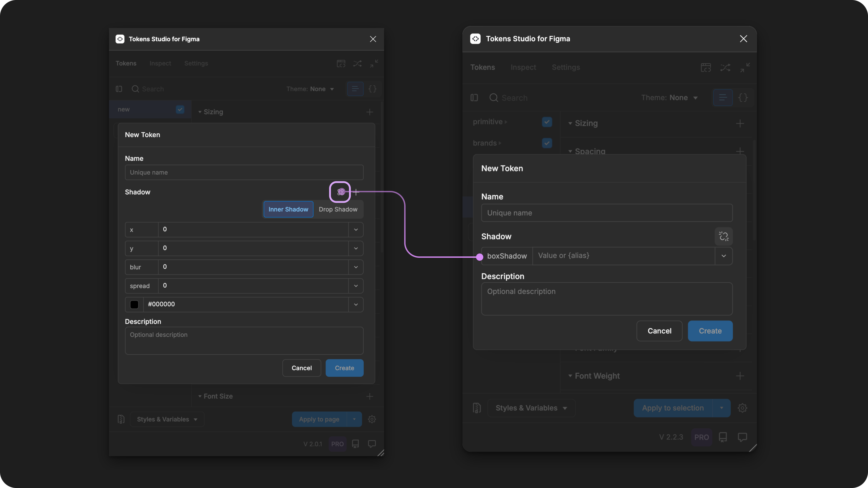Click the Apply to selection button
Screen dimensions: 868x488
673,408
